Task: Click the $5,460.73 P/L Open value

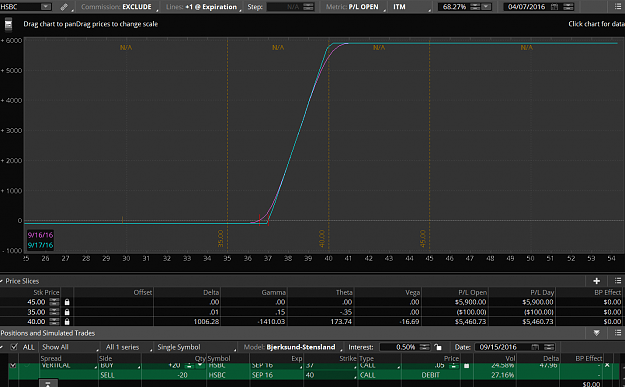Action: (470, 321)
